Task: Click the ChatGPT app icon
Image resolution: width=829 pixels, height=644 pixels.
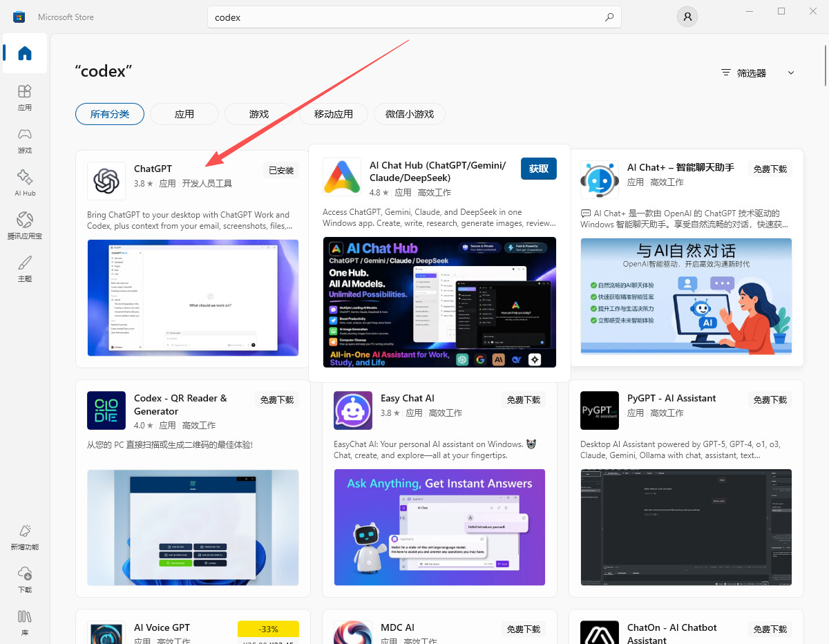Action: point(106,181)
